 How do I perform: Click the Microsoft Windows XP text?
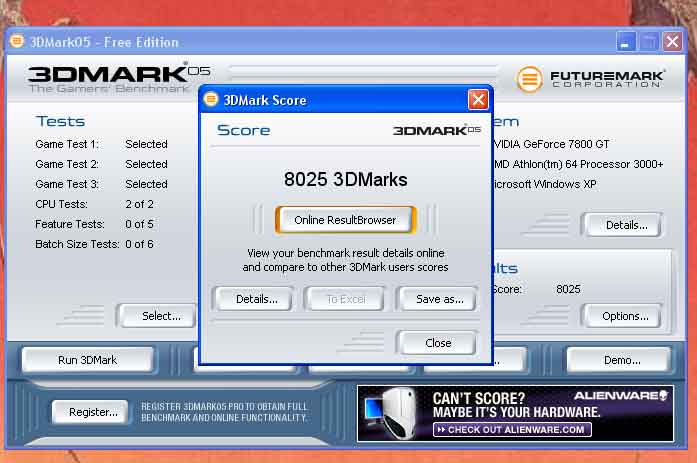tap(545, 184)
